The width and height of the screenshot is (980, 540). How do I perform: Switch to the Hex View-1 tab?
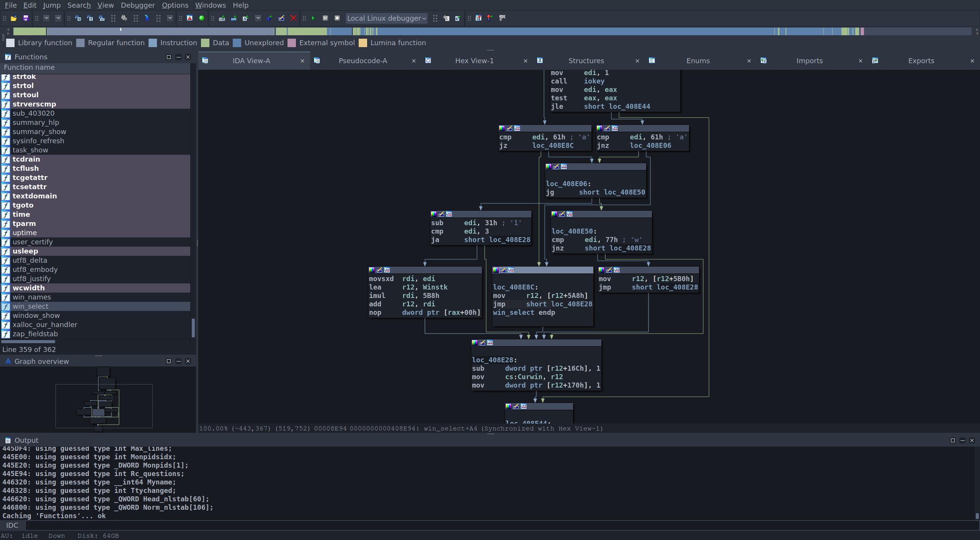tap(474, 61)
